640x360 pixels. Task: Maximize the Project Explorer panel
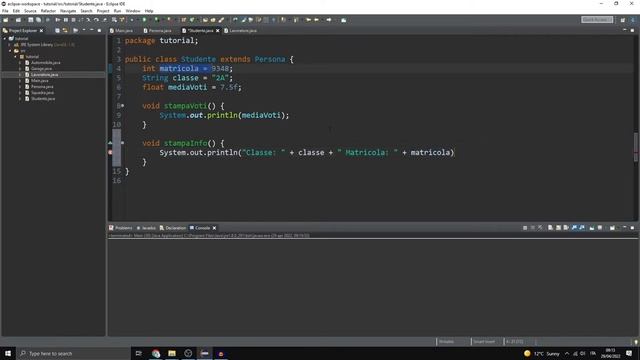tap(99, 31)
